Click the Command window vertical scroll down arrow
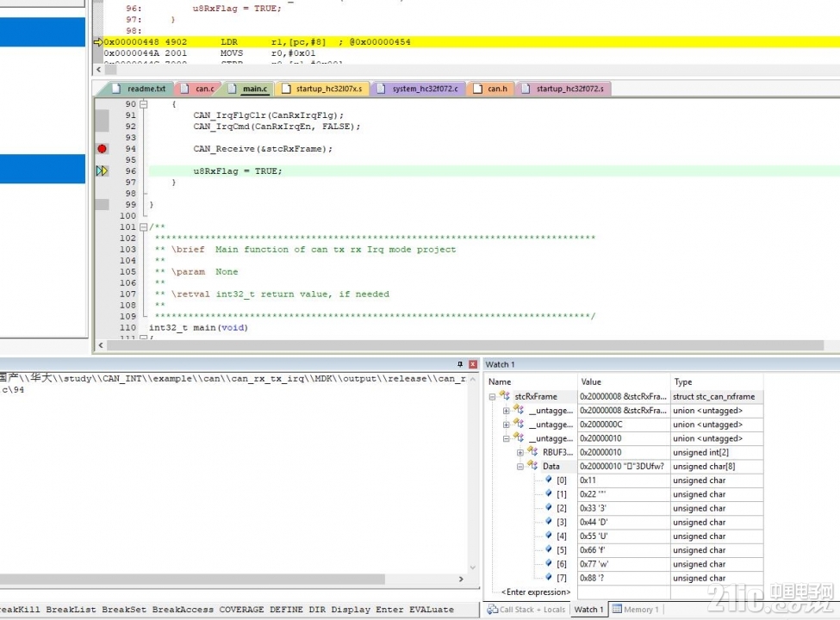 pos(472,567)
